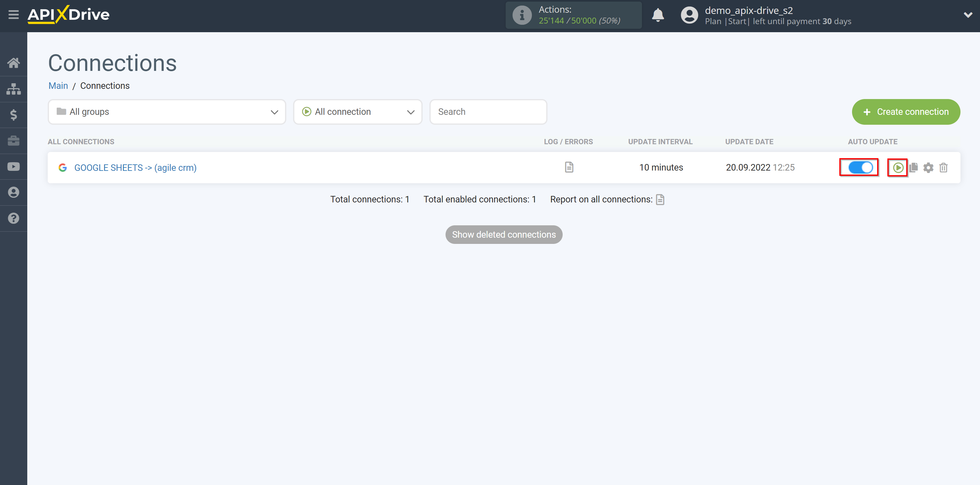The width and height of the screenshot is (980, 485).
Task: Click the Show deleted connections button
Action: click(x=504, y=235)
